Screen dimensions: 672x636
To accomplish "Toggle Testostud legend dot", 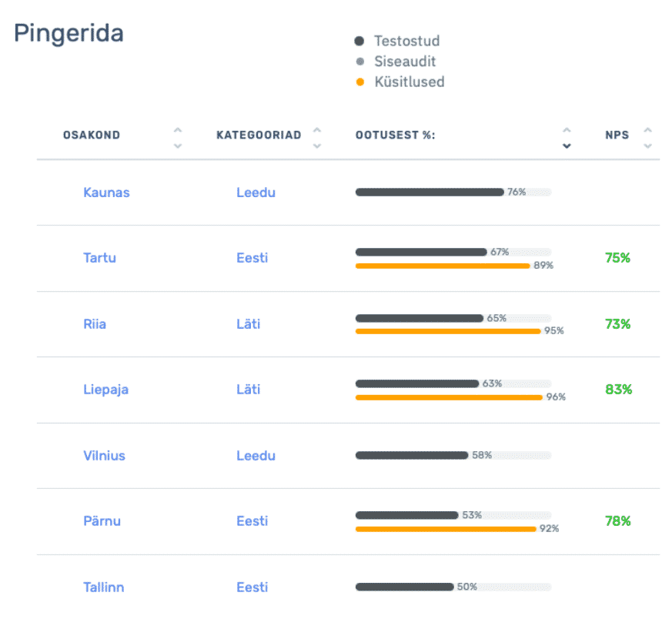I will tap(359, 42).
